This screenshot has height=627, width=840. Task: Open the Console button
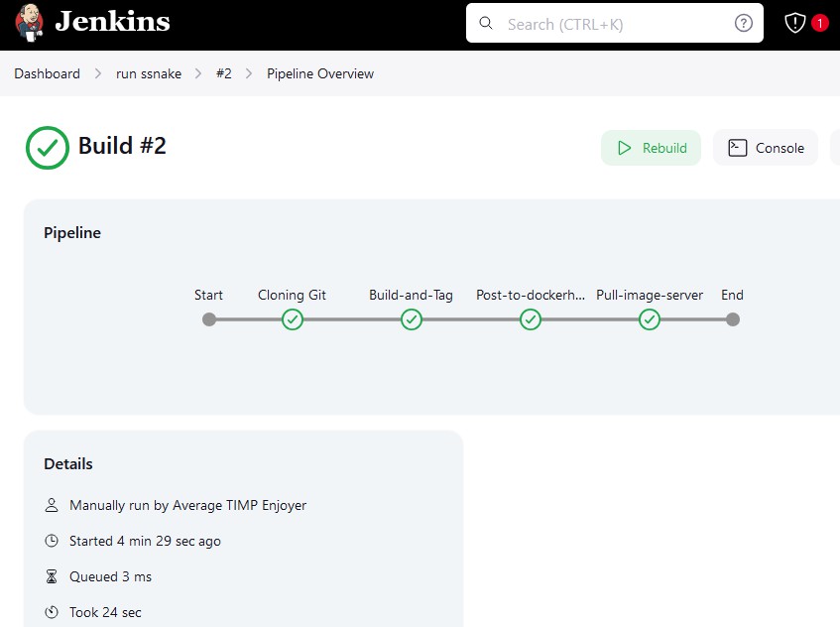[x=766, y=148]
